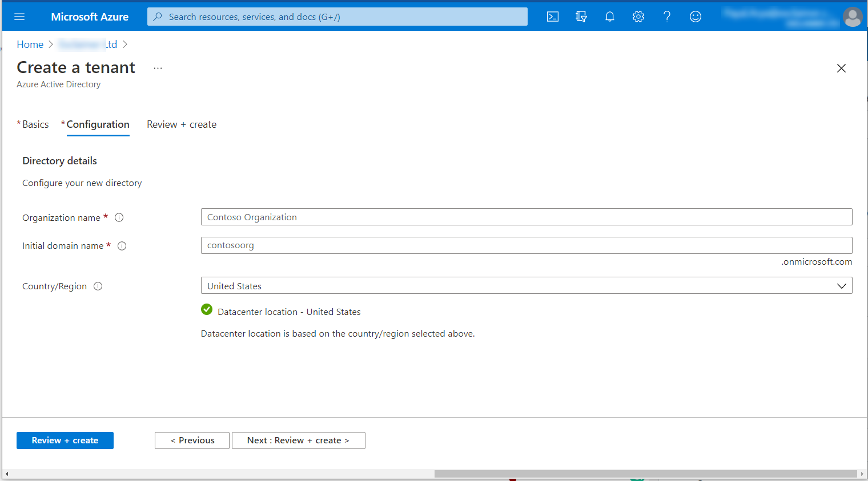This screenshot has height=481, width=868.
Task: Expand the Country/Region dropdown
Action: point(526,286)
